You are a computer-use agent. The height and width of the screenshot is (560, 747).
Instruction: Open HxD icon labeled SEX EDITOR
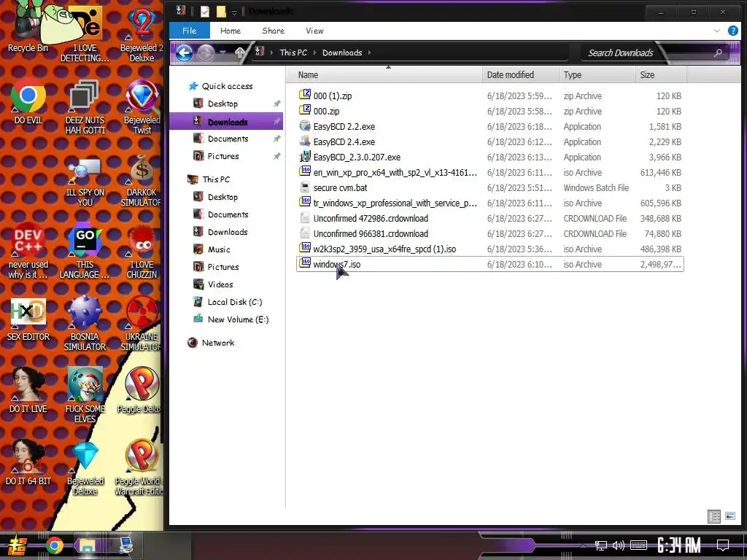tap(28, 319)
